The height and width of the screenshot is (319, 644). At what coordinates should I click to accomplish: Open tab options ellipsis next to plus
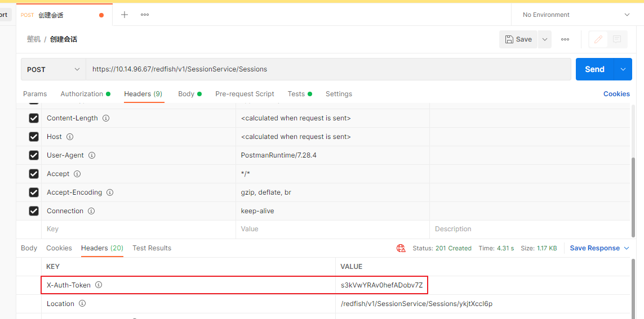(x=145, y=15)
